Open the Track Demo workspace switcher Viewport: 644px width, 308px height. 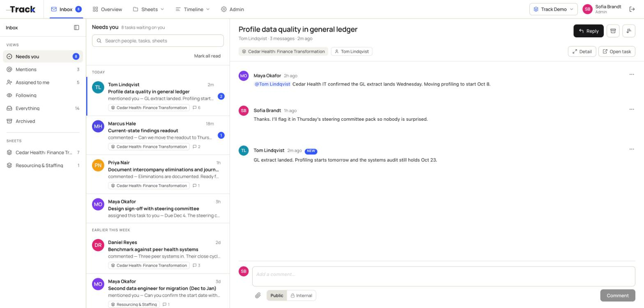pos(553,9)
